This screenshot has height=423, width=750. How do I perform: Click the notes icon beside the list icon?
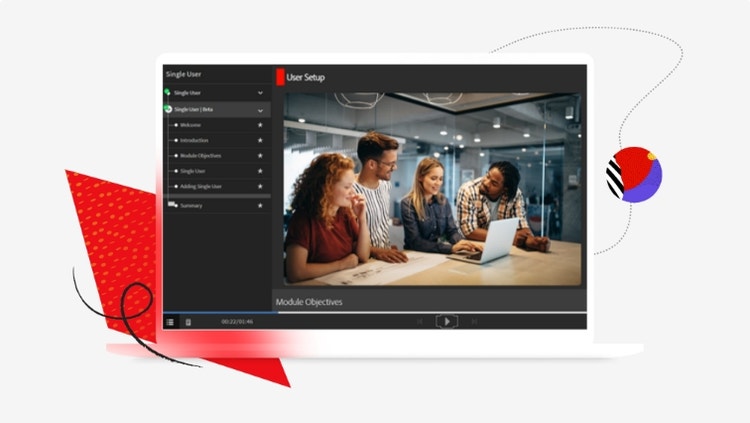pos(188,321)
